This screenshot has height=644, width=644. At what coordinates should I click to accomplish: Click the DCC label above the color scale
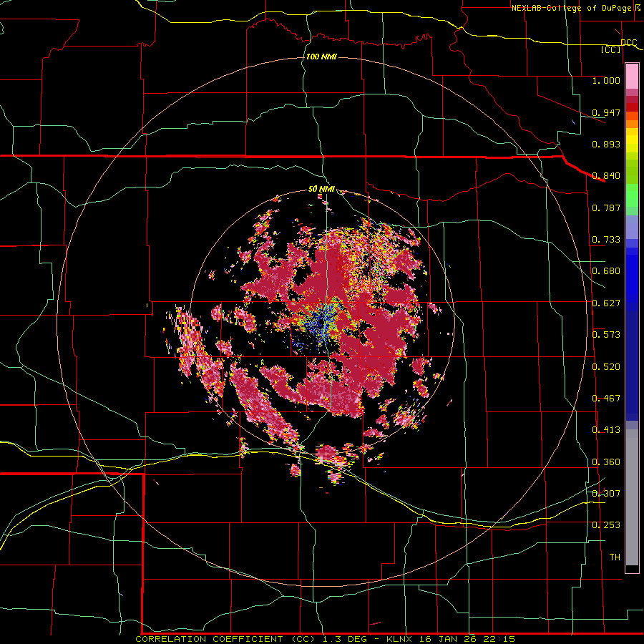point(629,42)
